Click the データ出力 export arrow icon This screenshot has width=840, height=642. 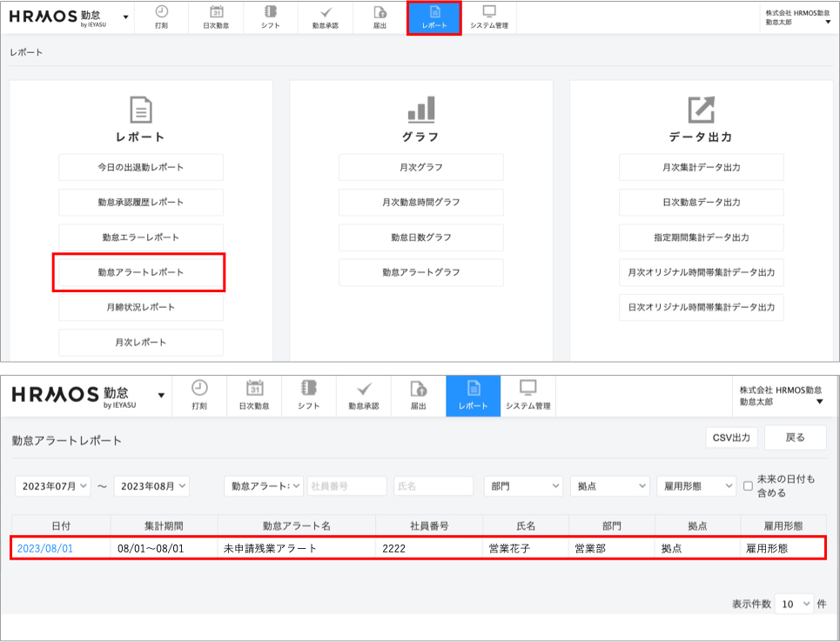tap(700, 110)
